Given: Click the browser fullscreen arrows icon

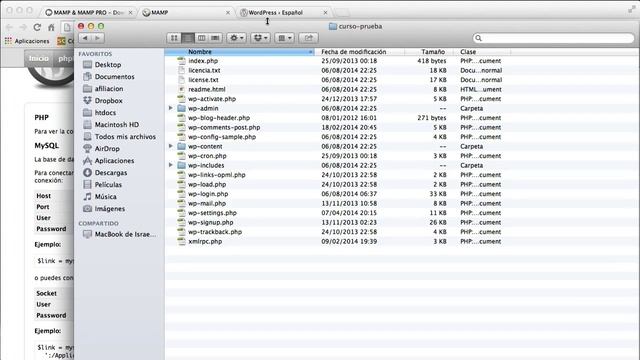Looking at the screenshot, I should coord(631,10).
